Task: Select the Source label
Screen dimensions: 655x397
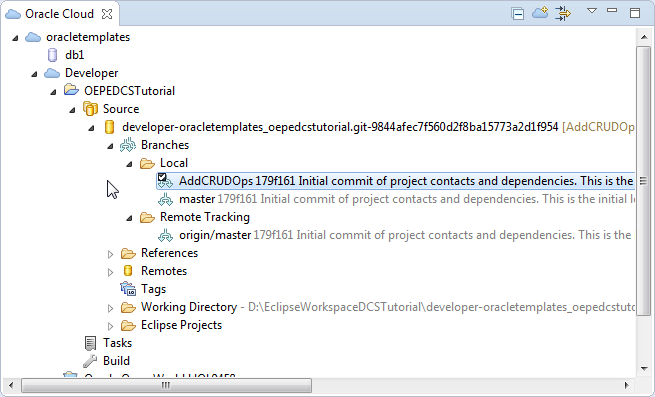Action: (121, 109)
